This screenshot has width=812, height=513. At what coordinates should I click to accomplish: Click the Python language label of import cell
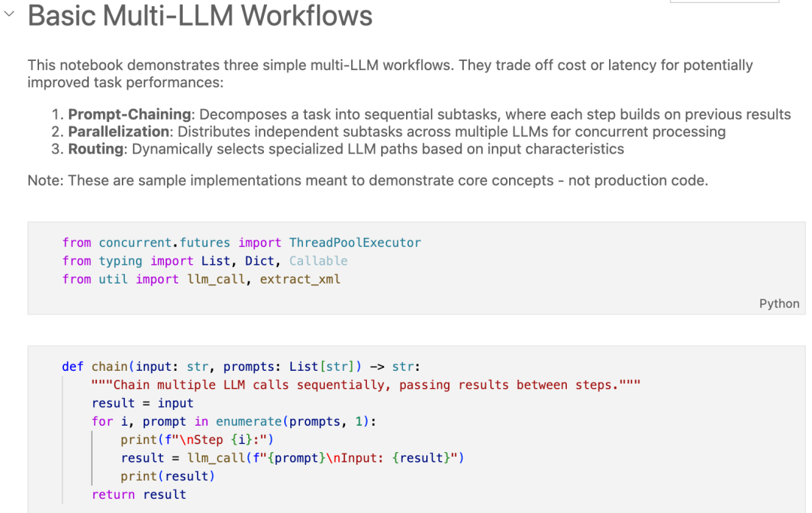(779, 304)
